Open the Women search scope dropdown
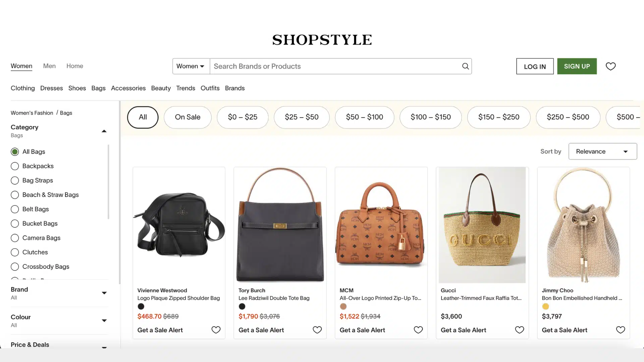644x362 pixels. pyautogui.click(x=191, y=66)
